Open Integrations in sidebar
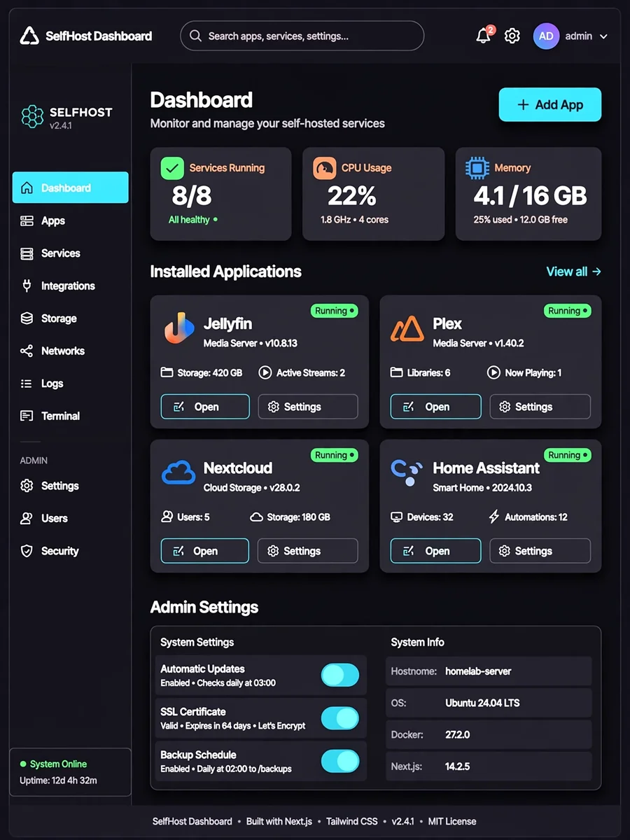The image size is (630, 840). point(70,286)
